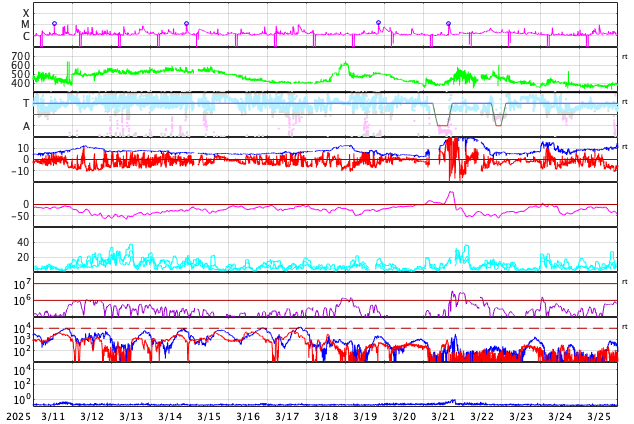Viewport: 634px width, 424px height.
Task: Click the C flare class label
Action: coord(26,36)
